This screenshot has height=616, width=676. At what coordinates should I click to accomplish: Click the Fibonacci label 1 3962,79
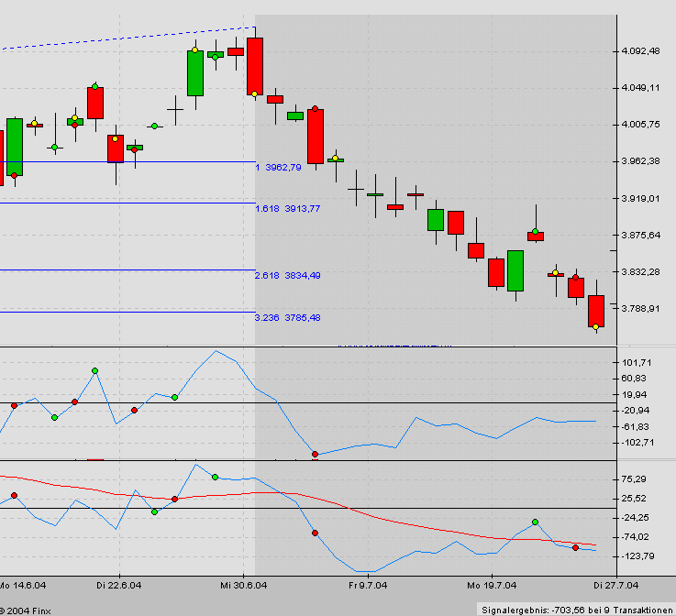(x=279, y=167)
